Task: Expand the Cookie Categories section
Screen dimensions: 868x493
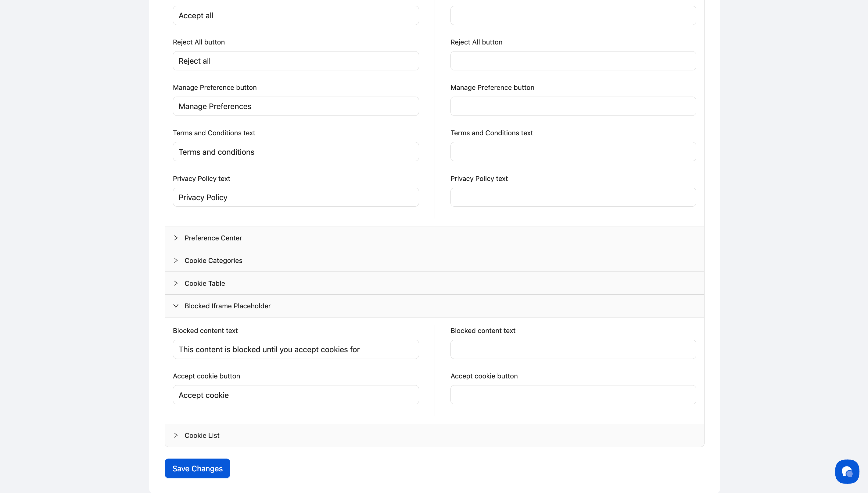Action: [213, 261]
